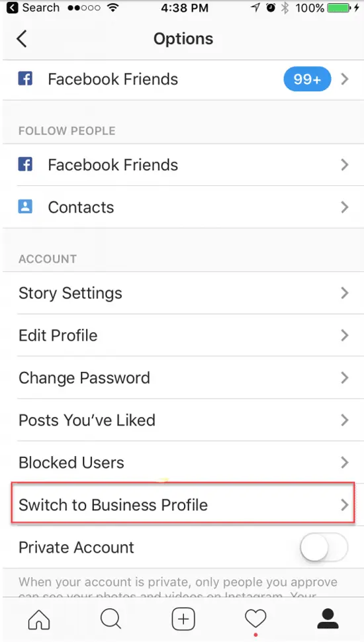Tap the back arrow in Options header
Screen dimensions: 364x642
22,39
